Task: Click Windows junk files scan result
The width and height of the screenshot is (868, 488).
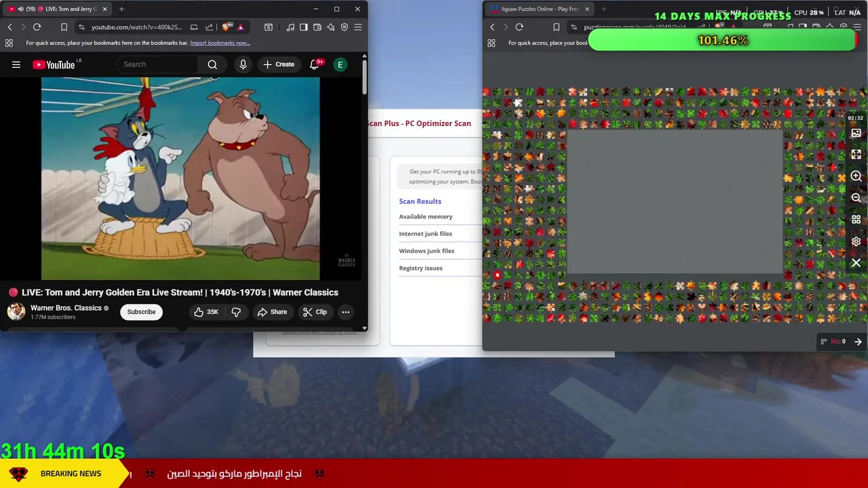Action: click(x=427, y=251)
